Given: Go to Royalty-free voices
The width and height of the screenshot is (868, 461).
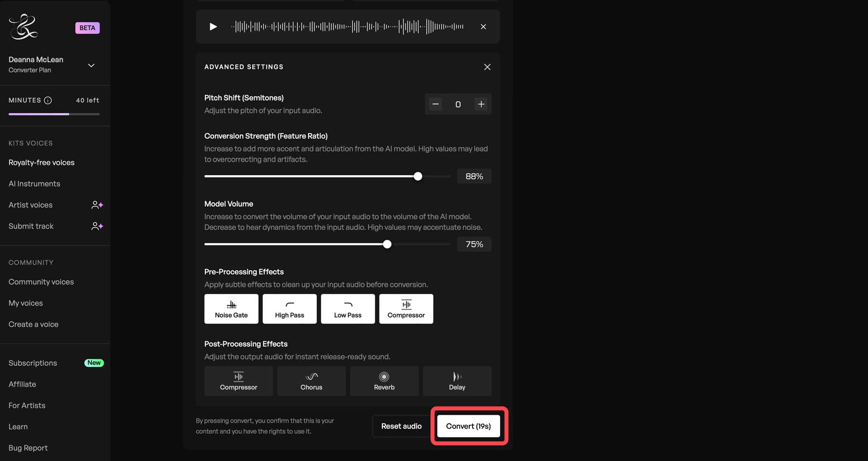Looking at the screenshot, I should (41, 163).
